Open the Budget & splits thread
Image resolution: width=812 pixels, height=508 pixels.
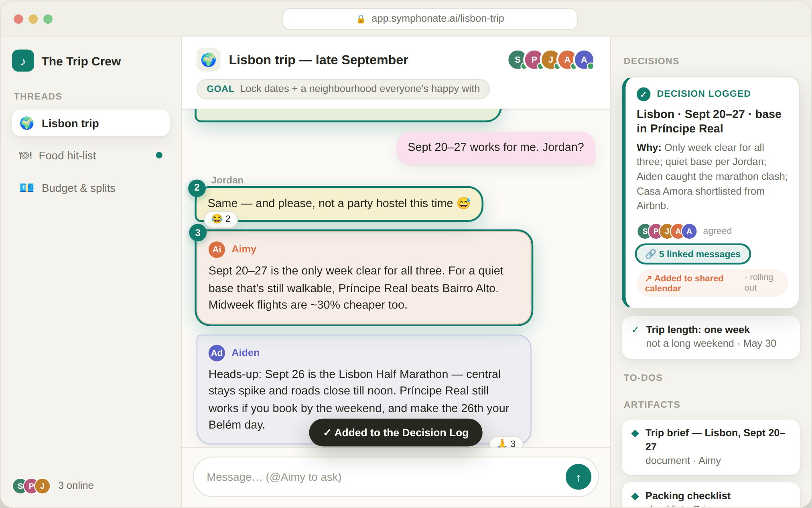tap(91, 188)
